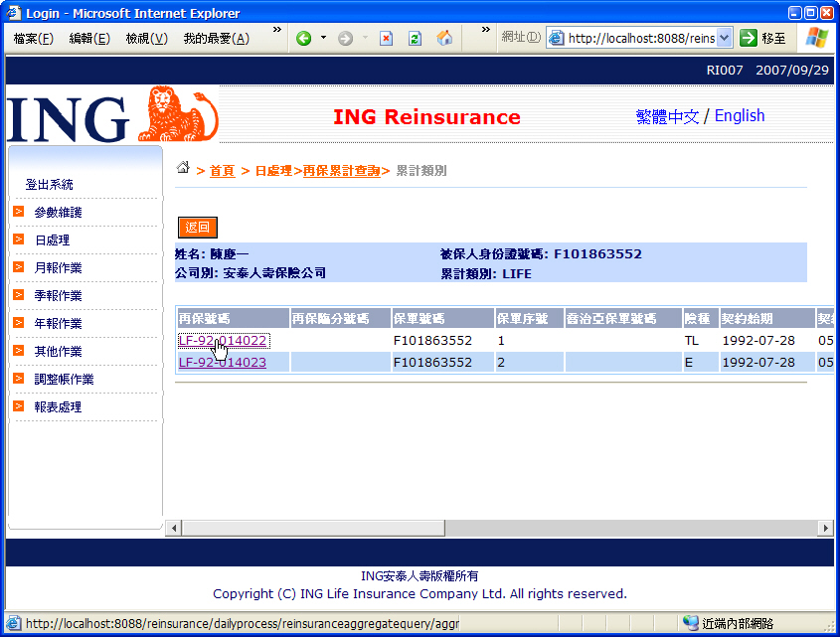Click the orange arrow beside 報表處理
Viewport: 840px width, 637px height.
(x=19, y=406)
